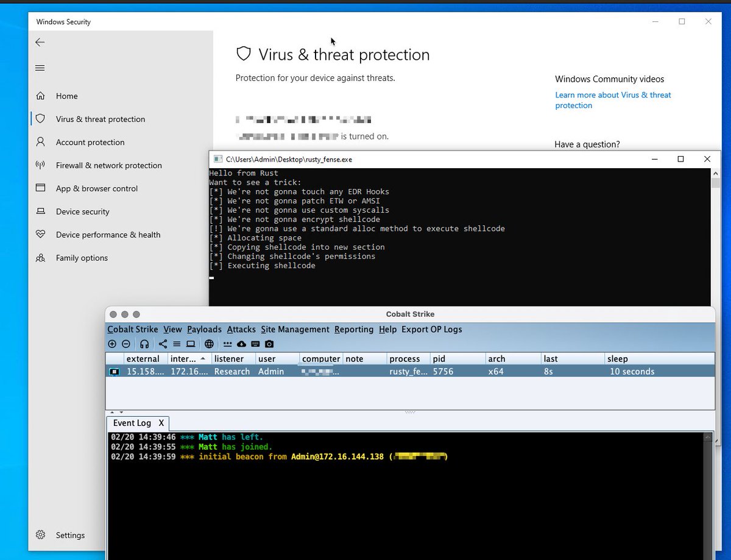Click console scrollbar up arrow in rusty_fense window
The image size is (731, 560).
pyautogui.click(x=716, y=173)
